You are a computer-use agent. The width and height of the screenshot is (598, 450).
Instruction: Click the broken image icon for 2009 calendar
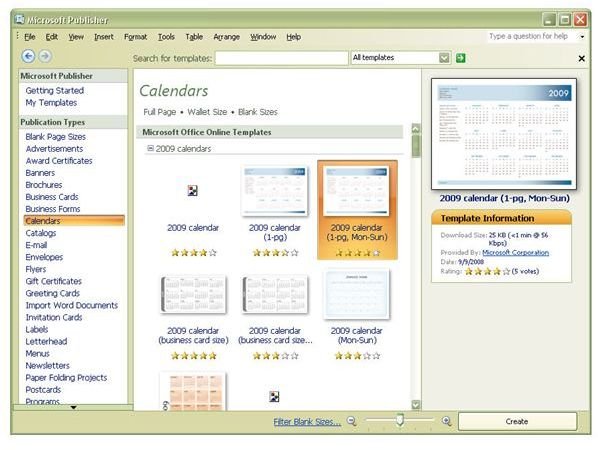click(193, 190)
